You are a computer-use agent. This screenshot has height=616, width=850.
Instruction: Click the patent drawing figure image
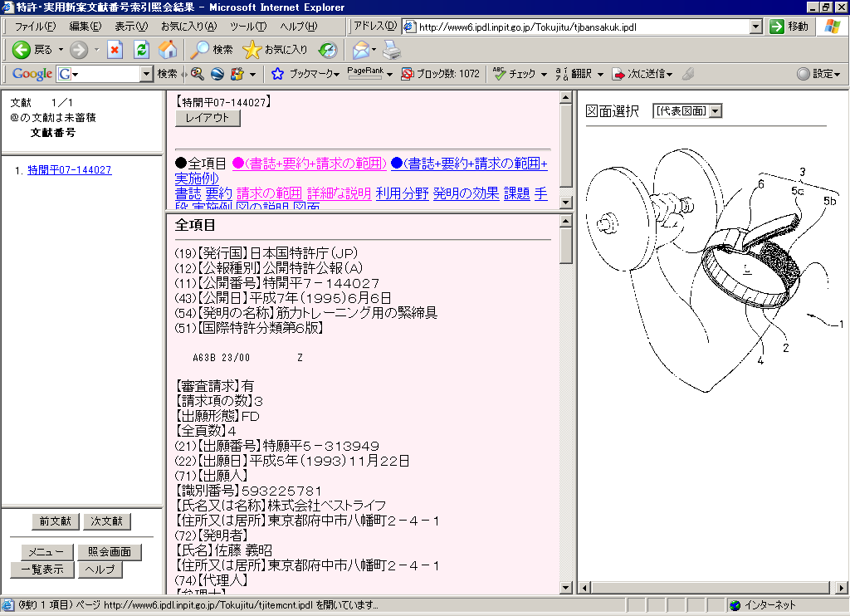coord(715,270)
